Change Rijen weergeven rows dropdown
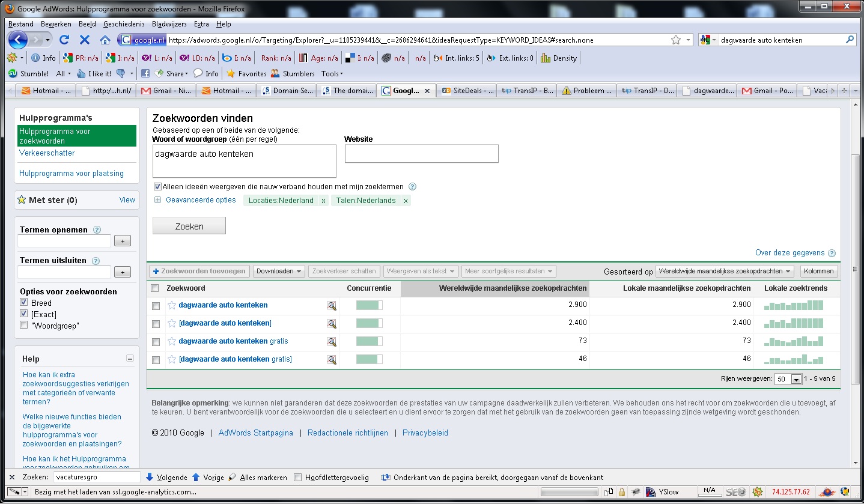Image resolution: width=864 pixels, height=504 pixels. click(x=788, y=380)
